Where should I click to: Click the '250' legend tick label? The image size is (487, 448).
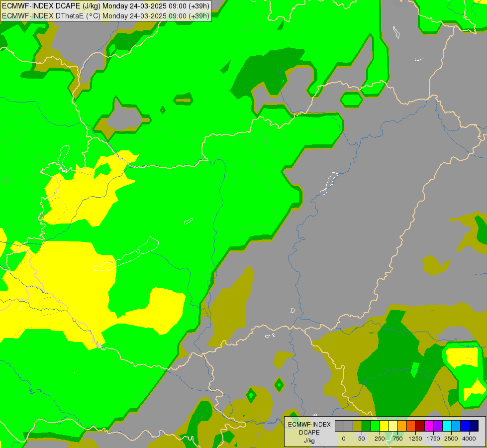coord(380,439)
